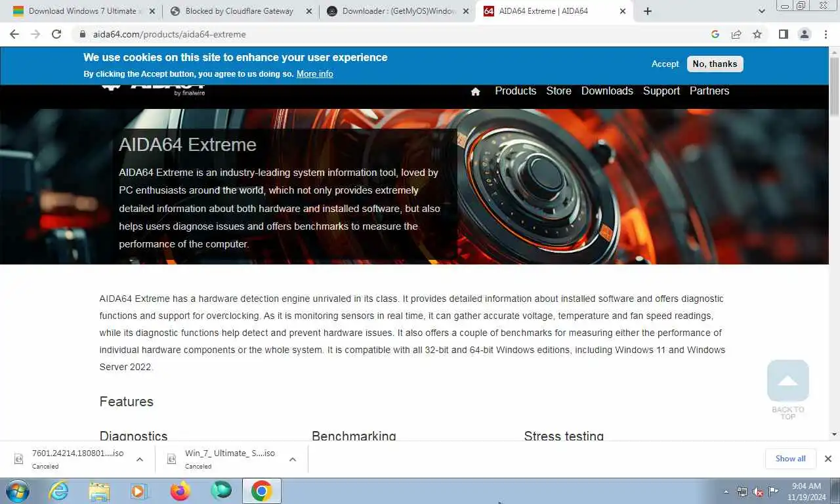Close the Downloader GetMyOS tab
The image size is (840, 504).
tap(466, 11)
